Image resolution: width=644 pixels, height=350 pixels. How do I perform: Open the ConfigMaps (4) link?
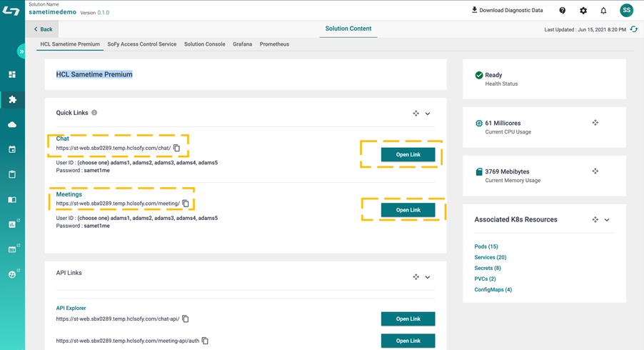(x=493, y=289)
